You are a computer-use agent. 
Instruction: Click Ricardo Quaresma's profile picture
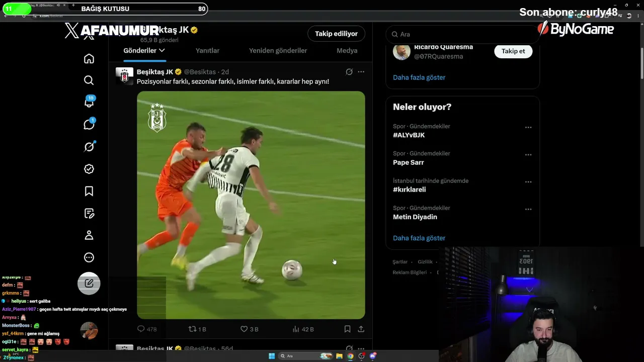(401, 51)
